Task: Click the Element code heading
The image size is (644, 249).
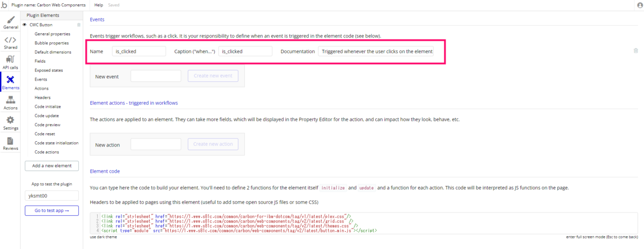Action: tap(105, 171)
